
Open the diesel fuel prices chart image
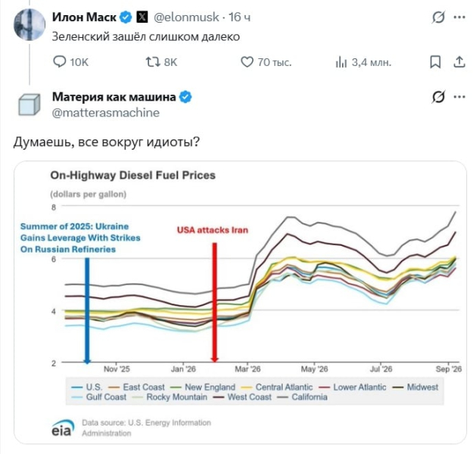(x=240, y=302)
